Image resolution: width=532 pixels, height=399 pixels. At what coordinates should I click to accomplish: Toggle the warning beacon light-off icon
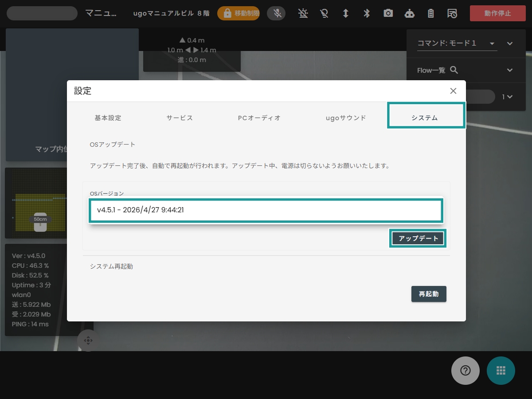coord(303,13)
